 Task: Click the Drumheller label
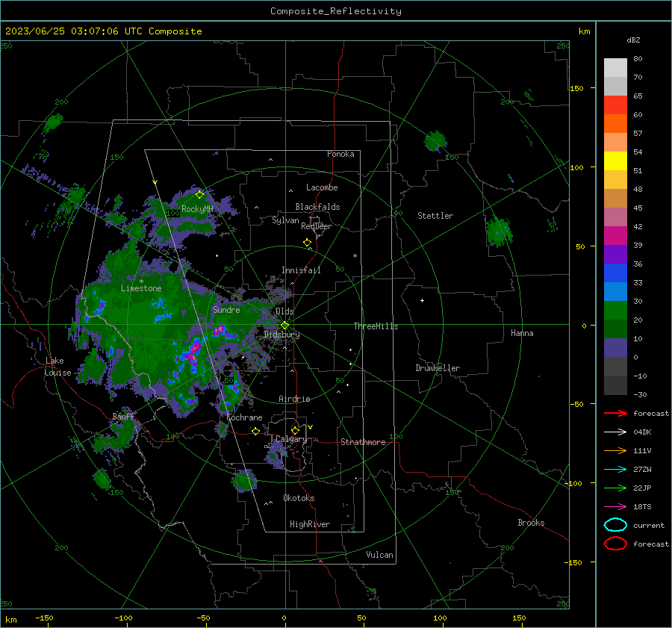(x=438, y=368)
